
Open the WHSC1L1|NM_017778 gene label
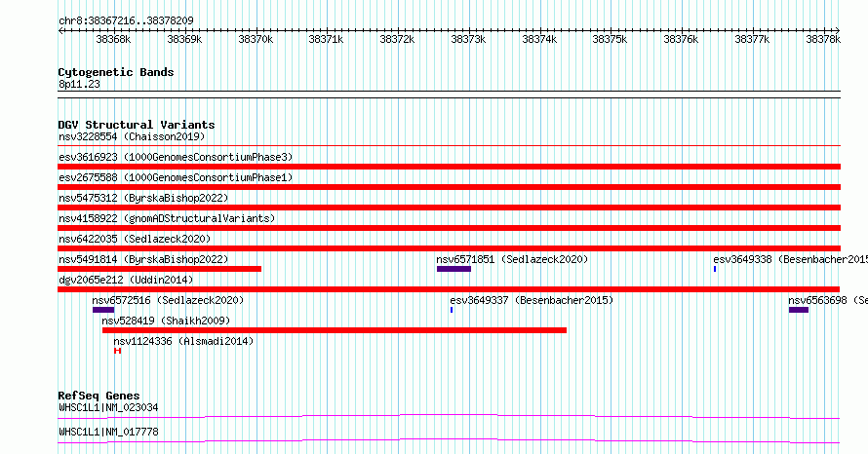pyautogui.click(x=108, y=432)
